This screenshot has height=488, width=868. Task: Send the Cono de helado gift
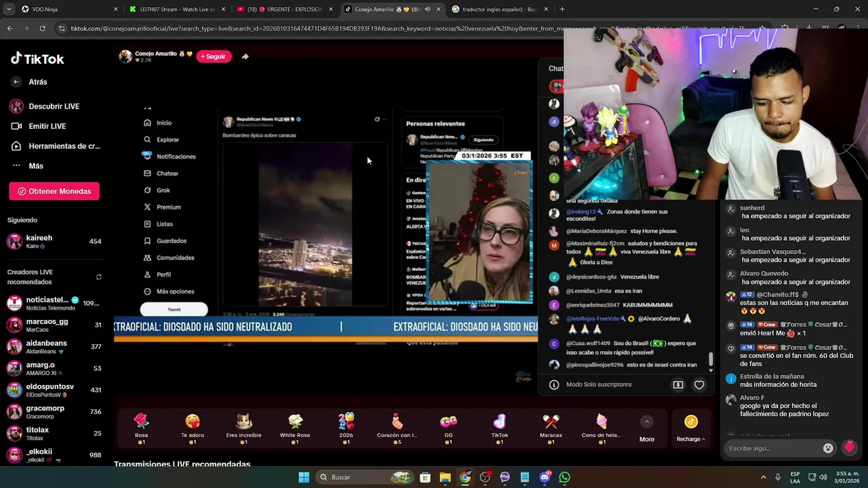[x=601, y=428]
